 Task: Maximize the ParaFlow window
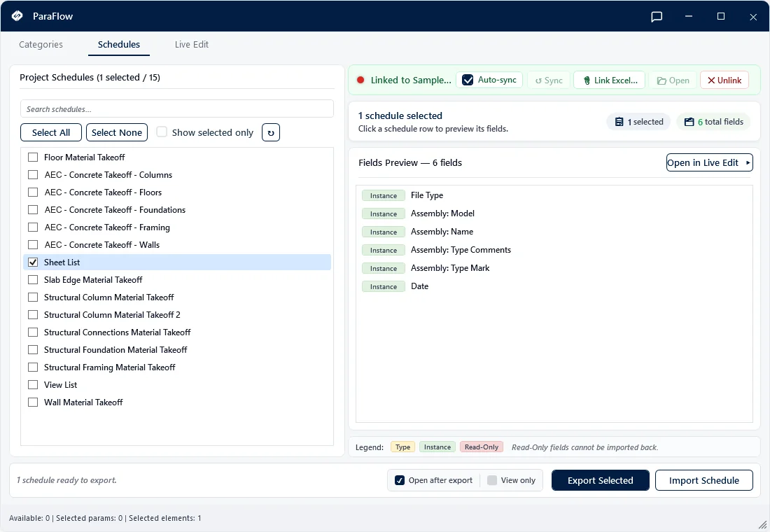(x=721, y=16)
